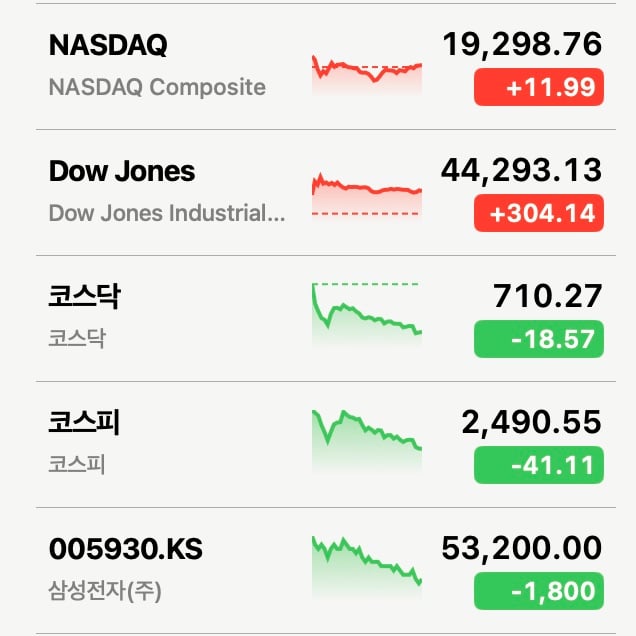View the 코스닥 green sparkline chart
This screenshot has width=636, height=636.
367,315
